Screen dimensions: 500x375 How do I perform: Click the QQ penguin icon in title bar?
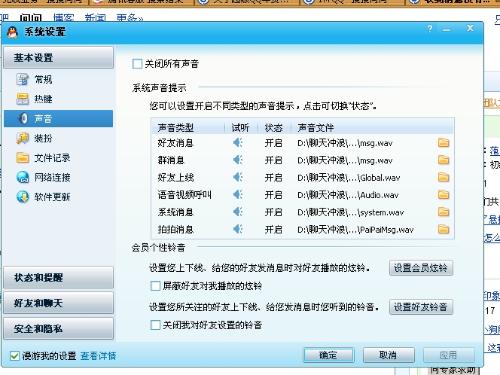pyautogui.click(x=13, y=32)
